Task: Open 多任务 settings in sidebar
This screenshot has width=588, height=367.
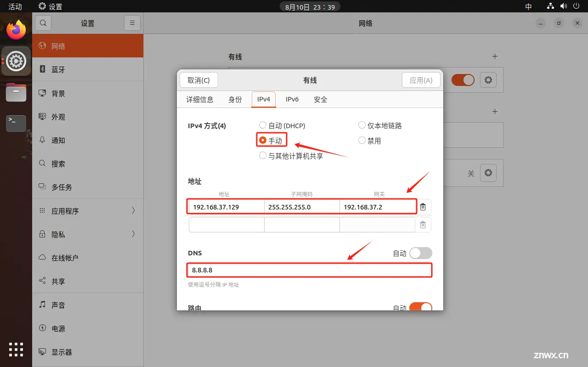Action: pos(88,187)
